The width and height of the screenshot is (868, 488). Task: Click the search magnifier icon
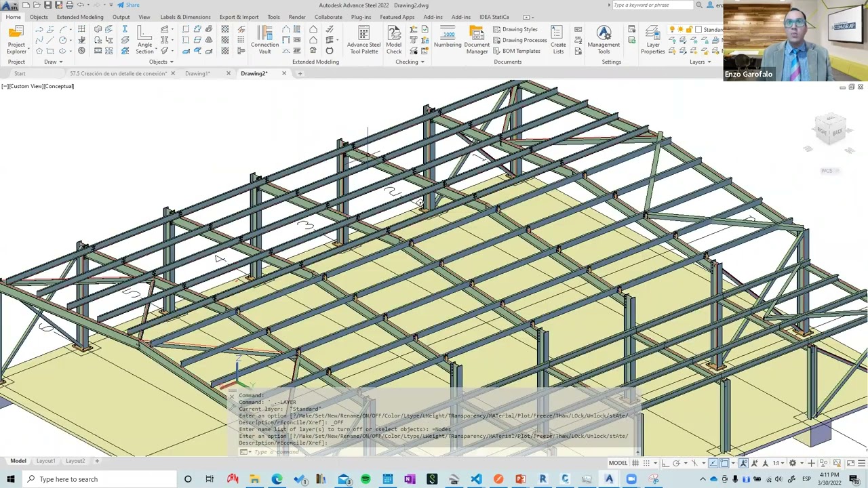coord(699,5)
